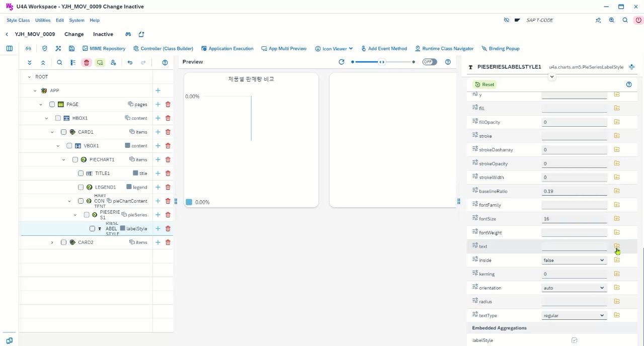The image size is (644, 346).
Task: Click the Preview panel help icon
Action: [448, 62]
